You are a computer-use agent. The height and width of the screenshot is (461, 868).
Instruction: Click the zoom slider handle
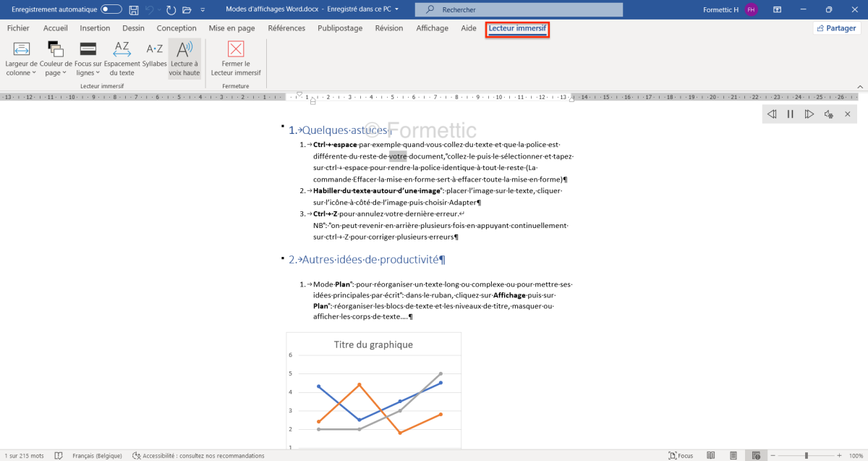pos(807,455)
